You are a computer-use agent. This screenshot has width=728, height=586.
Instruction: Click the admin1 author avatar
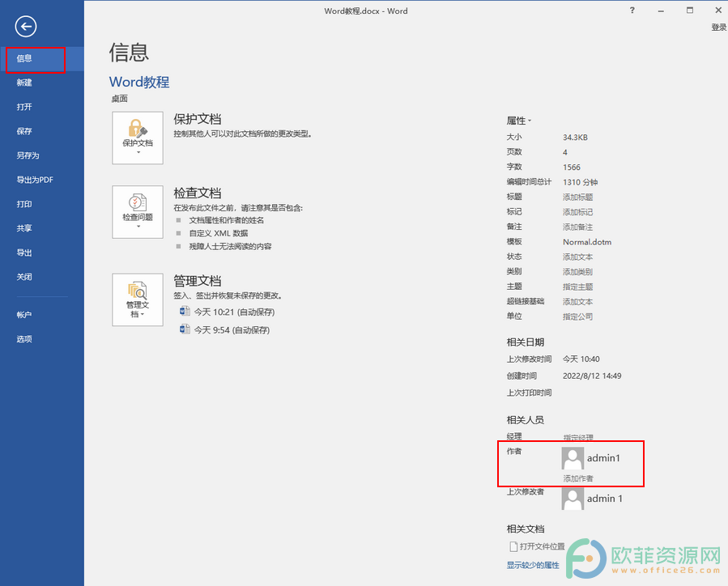[573, 458]
